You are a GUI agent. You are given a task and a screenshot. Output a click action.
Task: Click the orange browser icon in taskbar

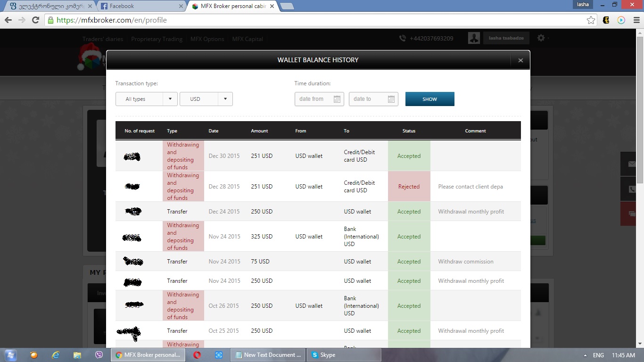click(x=34, y=355)
